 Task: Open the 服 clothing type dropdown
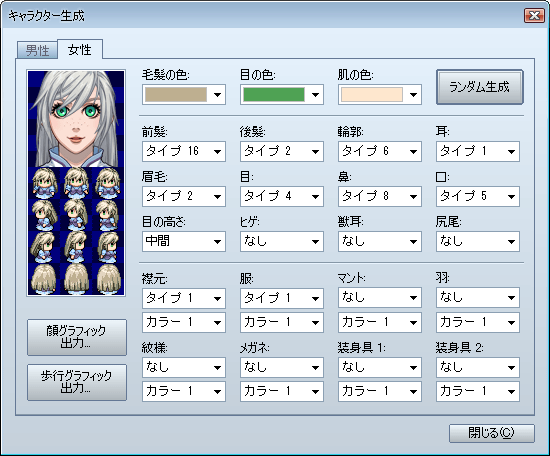pos(282,298)
